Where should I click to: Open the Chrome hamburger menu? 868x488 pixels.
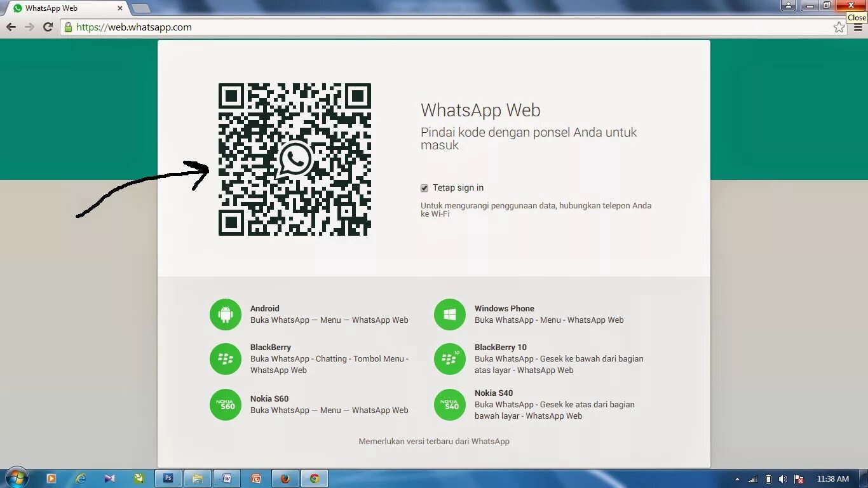pos(858,28)
